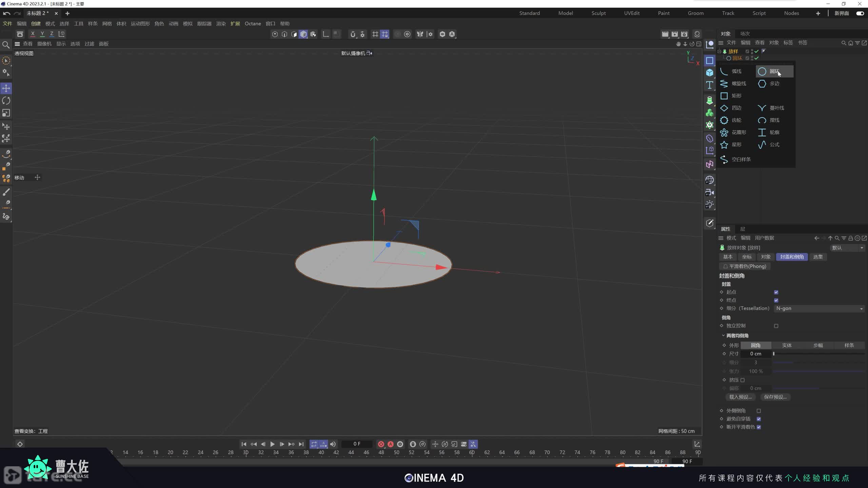Click the 载入预设... button
The height and width of the screenshot is (488, 868).
click(740, 397)
